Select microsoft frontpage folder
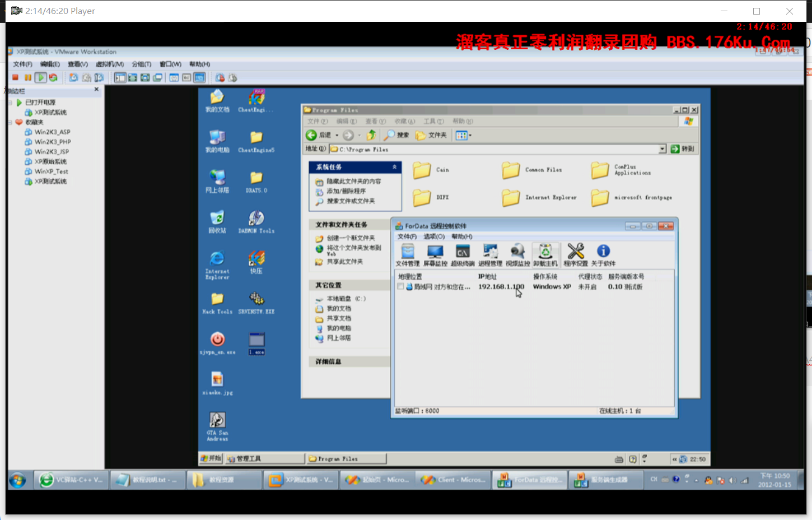This screenshot has height=520, width=812. (632, 197)
